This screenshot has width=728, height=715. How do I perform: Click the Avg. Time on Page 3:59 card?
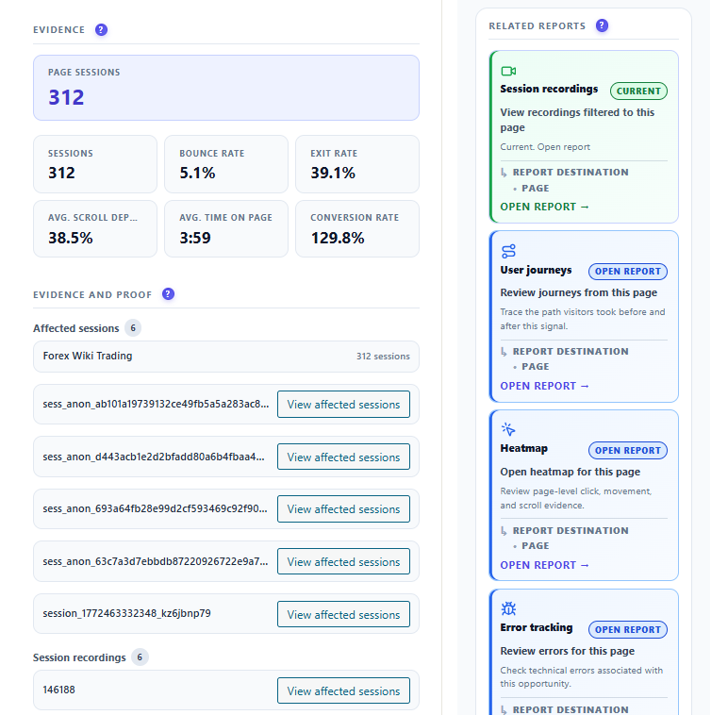226,228
